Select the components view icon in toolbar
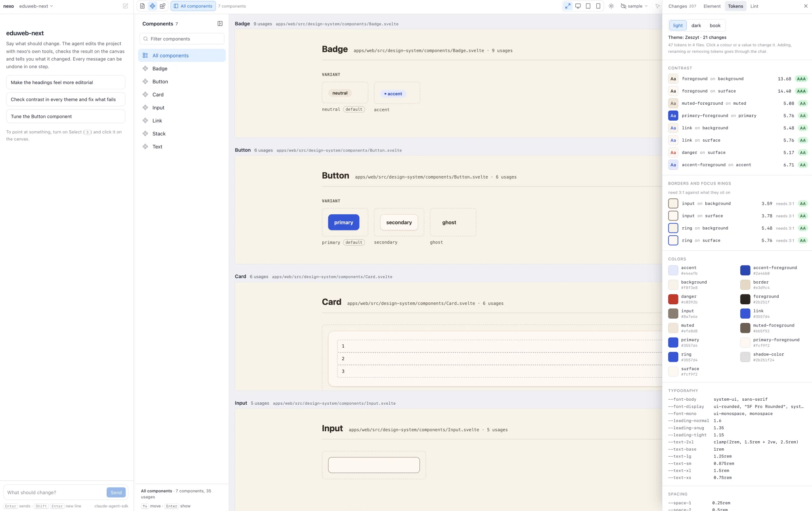 pos(153,6)
